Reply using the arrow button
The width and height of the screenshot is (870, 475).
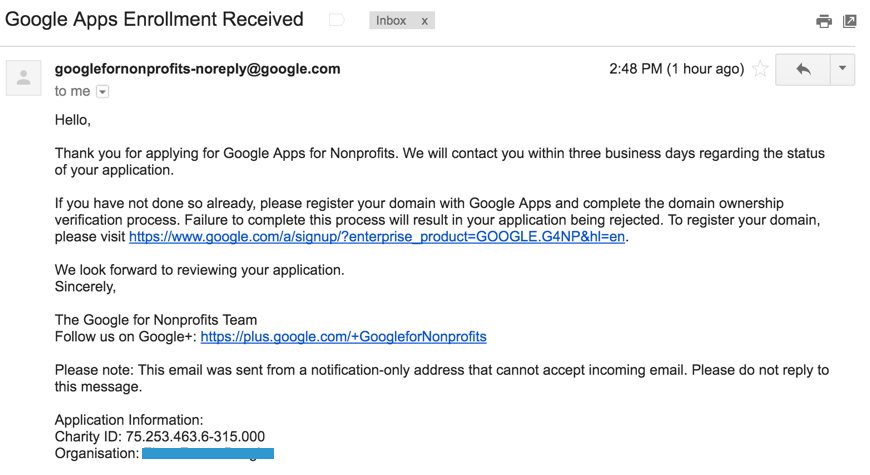(803, 69)
